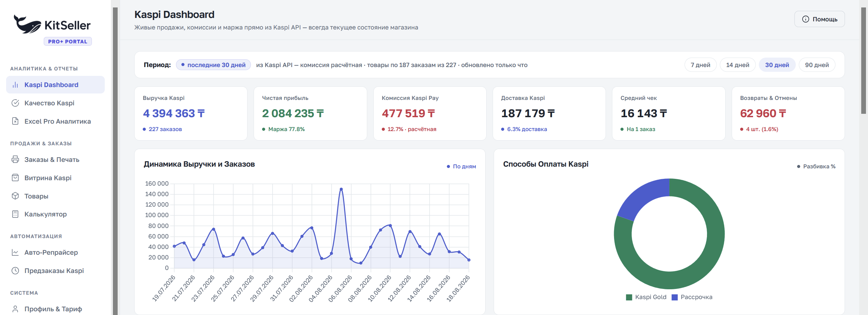Click the Комиссия Kaspi Pay value 477 519 ₸

[x=408, y=113]
